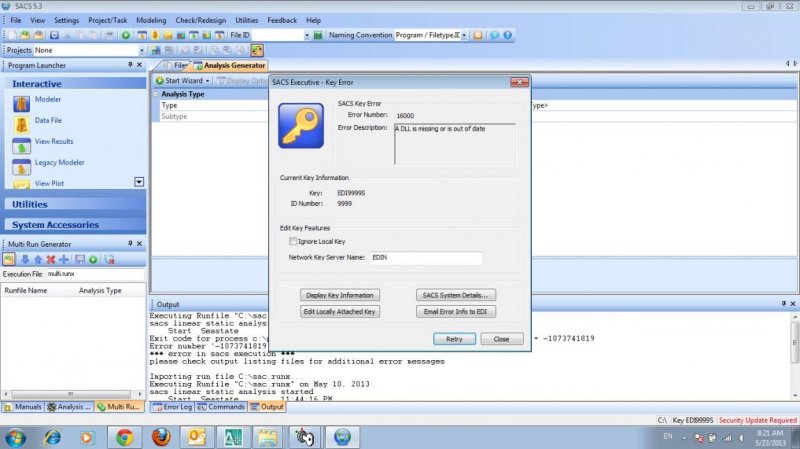Click the Network Key Server Name field
The height and width of the screenshot is (449, 800).
(426, 258)
